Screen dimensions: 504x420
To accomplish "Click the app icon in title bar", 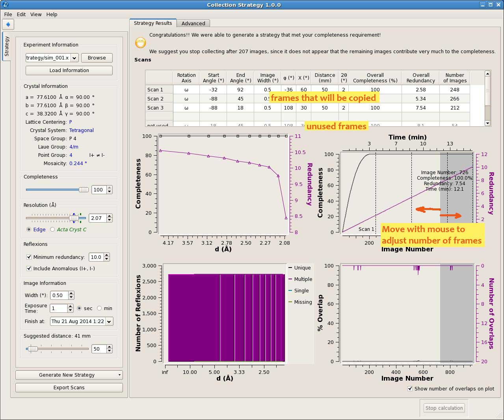I will pyautogui.click(x=5, y=5).
